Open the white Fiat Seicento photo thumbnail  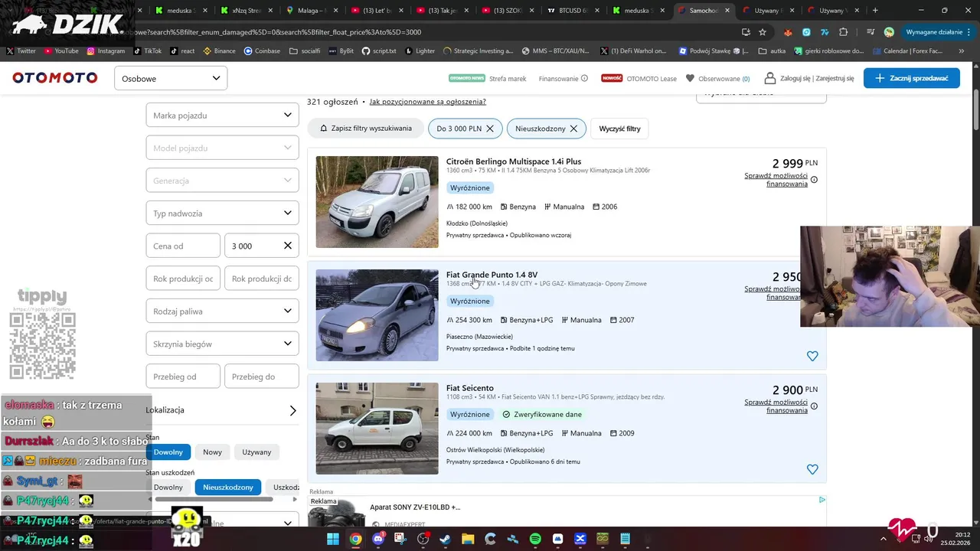(x=377, y=429)
